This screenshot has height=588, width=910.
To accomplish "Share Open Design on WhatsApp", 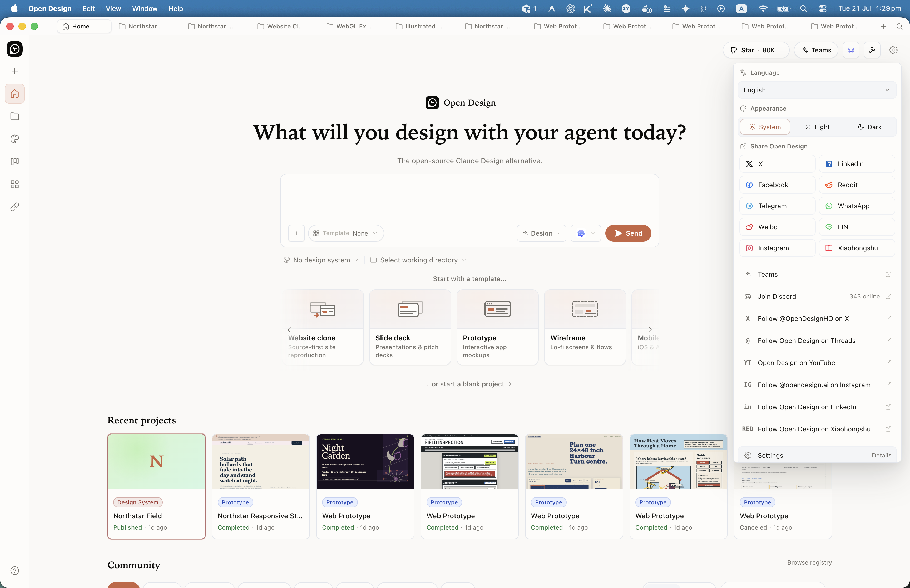I will tap(857, 206).
